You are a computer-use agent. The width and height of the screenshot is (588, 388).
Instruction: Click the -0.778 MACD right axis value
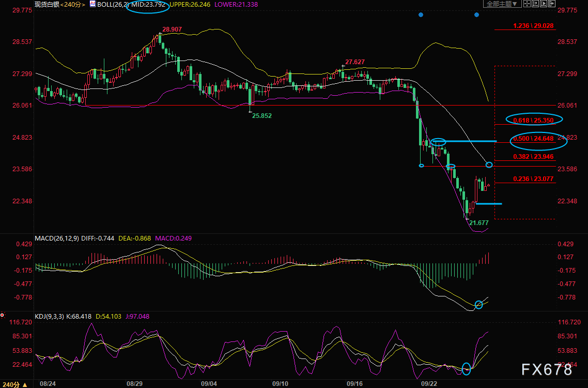click(x=566, y=297)
